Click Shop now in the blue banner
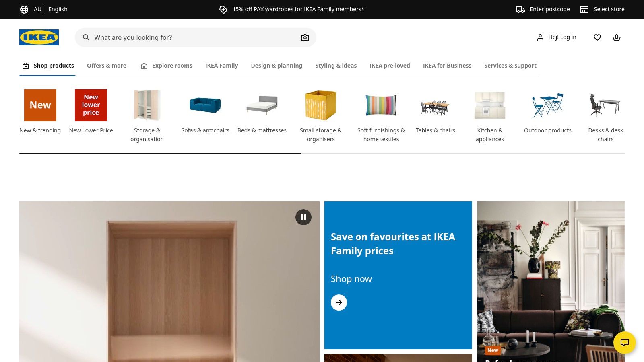The image size is (644, 362). point(351,279)
